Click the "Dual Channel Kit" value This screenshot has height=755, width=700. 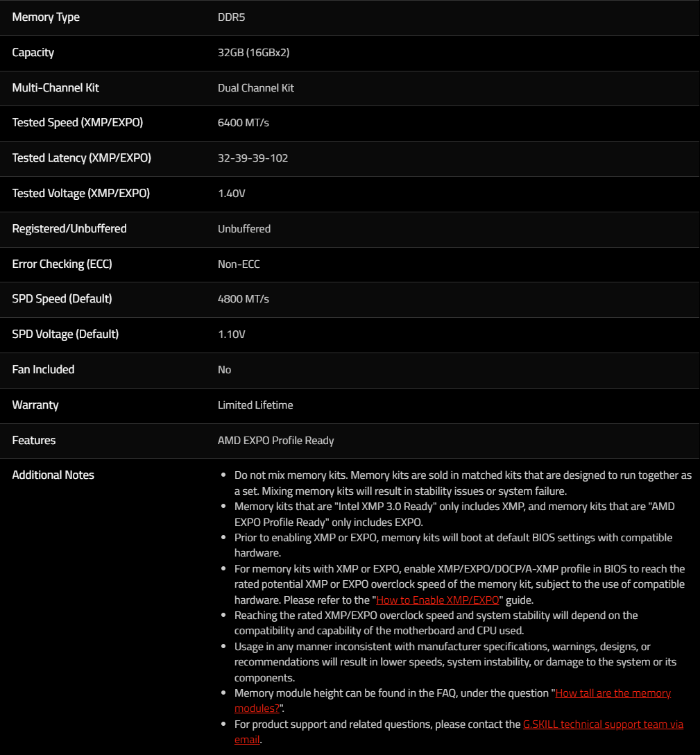(x=255, y=88)
